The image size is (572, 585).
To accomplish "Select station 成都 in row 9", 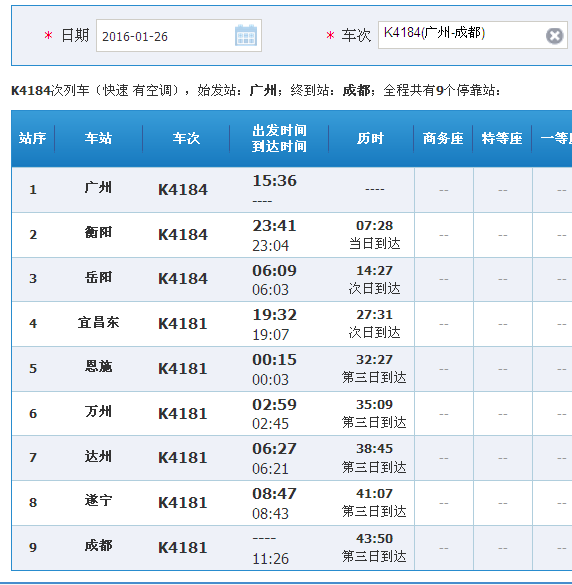I will 98,545.
